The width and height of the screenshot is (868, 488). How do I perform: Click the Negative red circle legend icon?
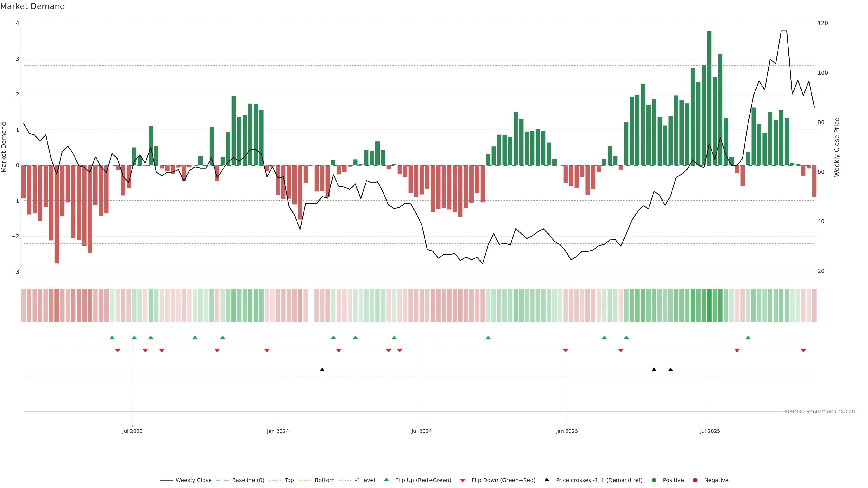[x=695, y=480]
